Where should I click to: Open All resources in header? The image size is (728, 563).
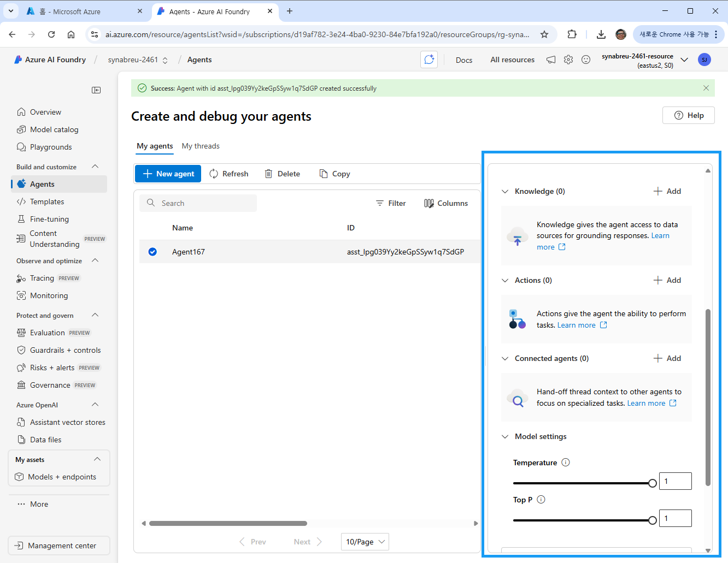point(512,60)
